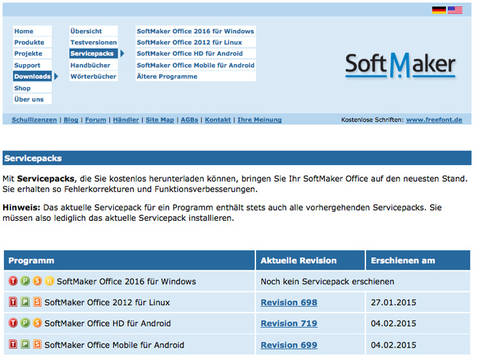Screen dimensions: 480x363
Task: Click orange Presentations icon in Office Mobile Android row
Action: point(37,344)
